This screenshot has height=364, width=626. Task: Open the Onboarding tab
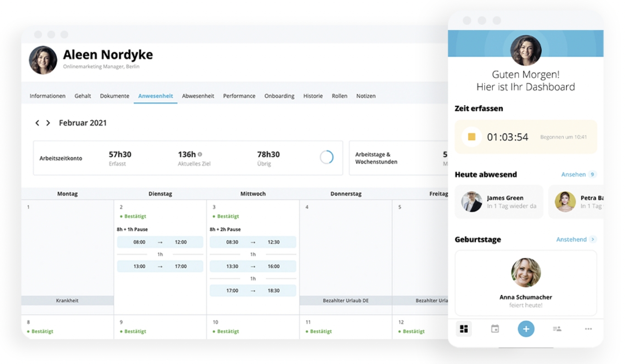tap(279, 96)
